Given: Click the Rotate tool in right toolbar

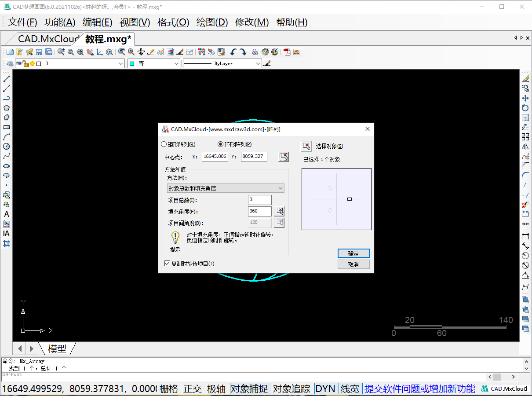Looking at the screenshot, I should pyautogui.click(x=525, y=108).
